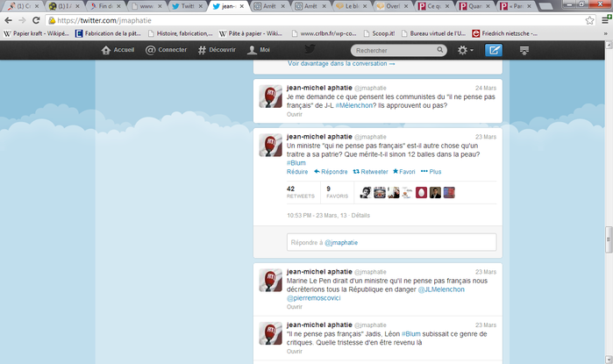The height and width of the screenshot is (364, 613).
Task: Open www.crlbn.fr bookmark
Action: pos(324,33)
